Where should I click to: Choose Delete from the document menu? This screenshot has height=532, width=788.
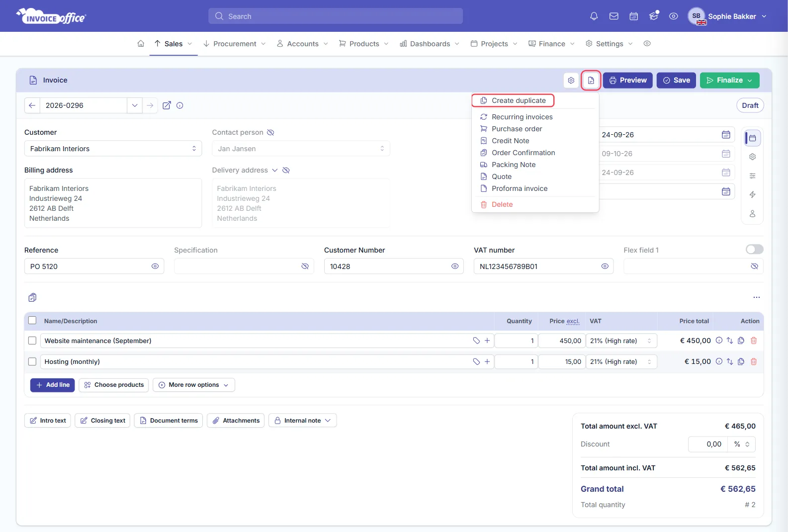coord(502,204)
